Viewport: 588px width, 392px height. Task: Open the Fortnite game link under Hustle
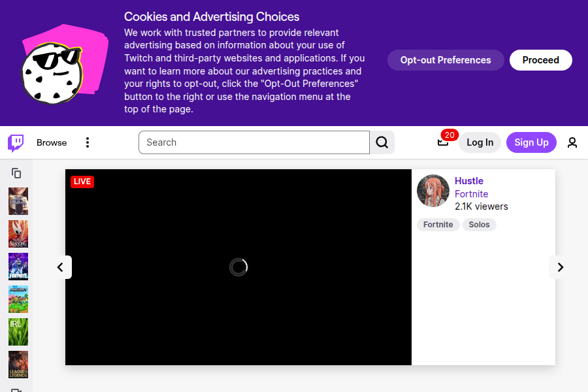coord(471,194)
